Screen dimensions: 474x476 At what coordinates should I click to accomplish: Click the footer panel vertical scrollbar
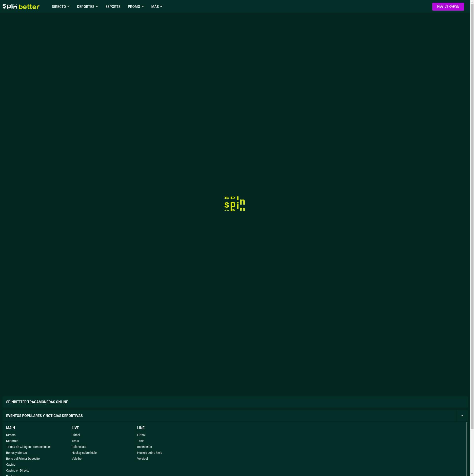click(467, 449)
